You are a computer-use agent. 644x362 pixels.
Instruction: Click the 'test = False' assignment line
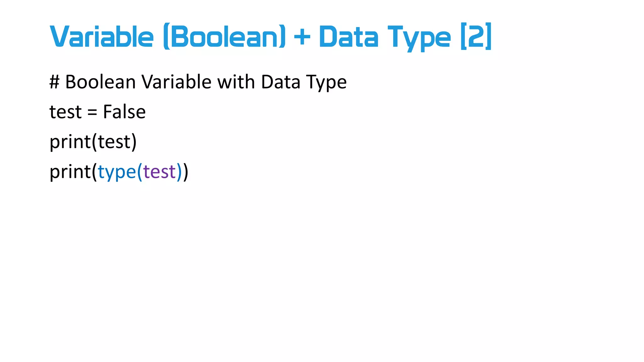coord(97,112)
